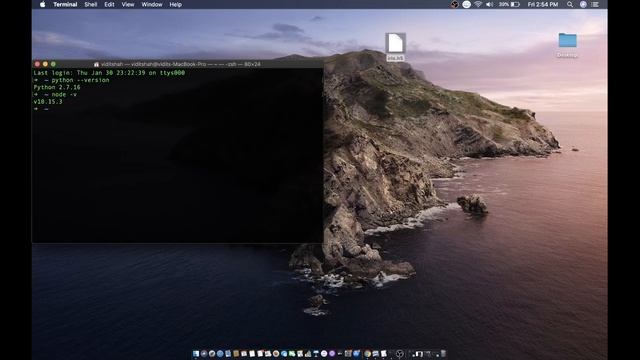
Task: Open Trash in the Dock
Action: pos(443,353)
